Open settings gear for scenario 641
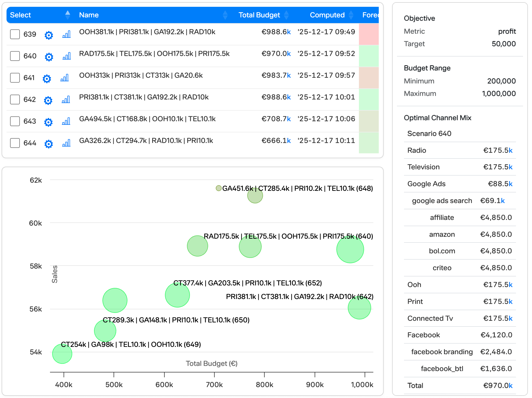 47,79
